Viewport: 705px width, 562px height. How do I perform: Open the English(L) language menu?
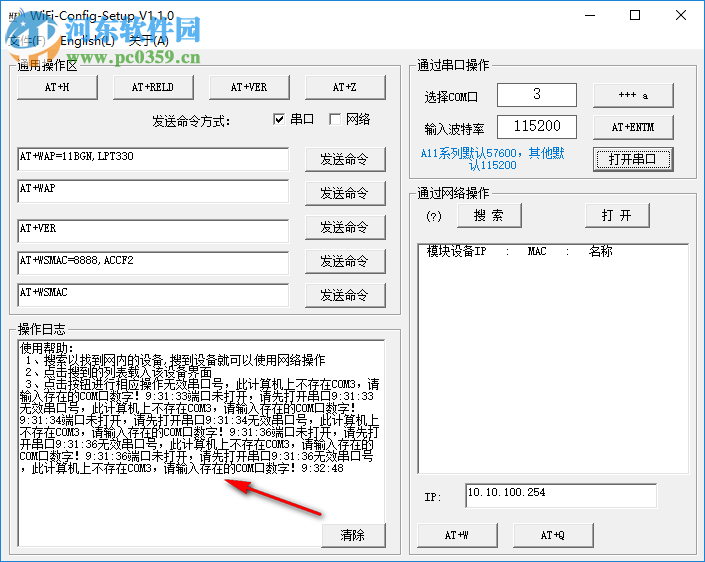[88, 41]
